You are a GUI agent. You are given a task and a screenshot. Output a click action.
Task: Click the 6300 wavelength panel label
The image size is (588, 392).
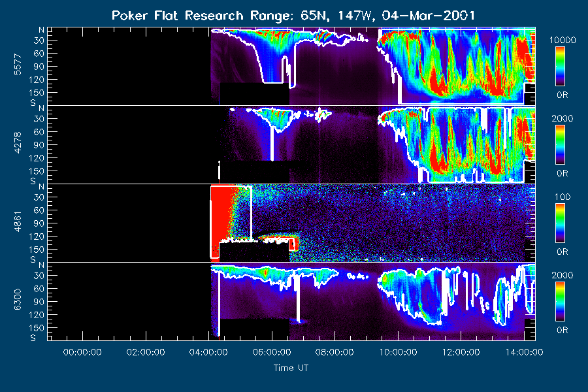click(x=18, y=300)
